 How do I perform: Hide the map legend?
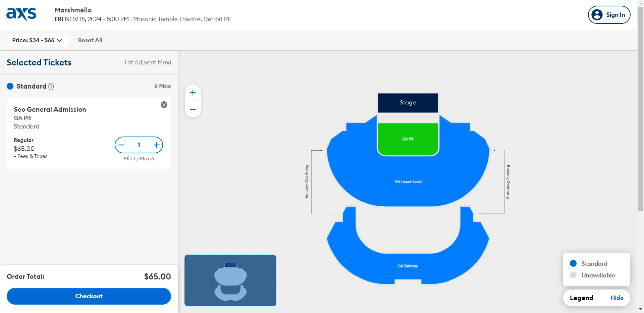click(x=617, y=298)
